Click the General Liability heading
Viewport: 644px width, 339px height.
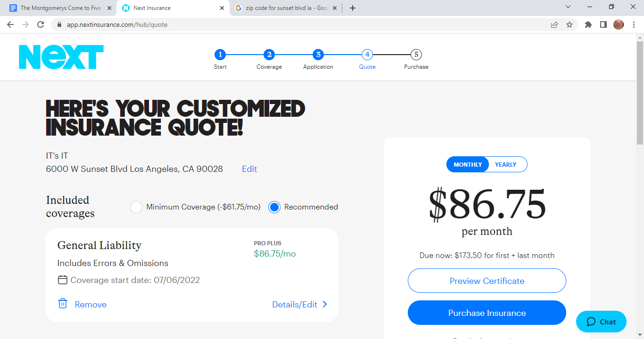99,245
